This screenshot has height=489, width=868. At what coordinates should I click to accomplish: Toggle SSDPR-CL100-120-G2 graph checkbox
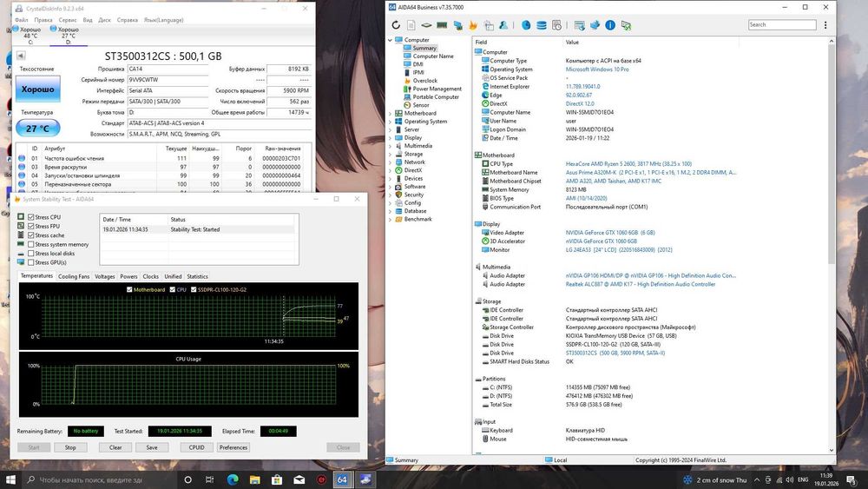click(x=194, y=289)
